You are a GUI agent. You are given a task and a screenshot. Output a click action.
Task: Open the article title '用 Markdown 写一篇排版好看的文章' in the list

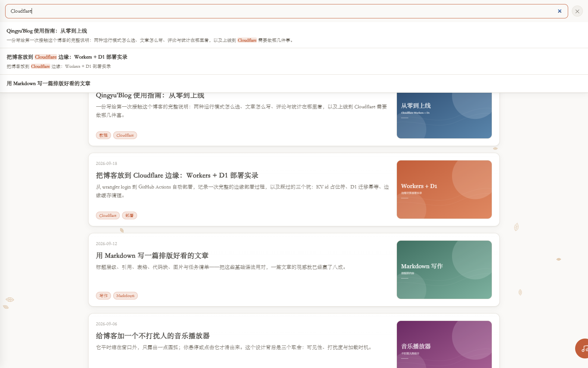tap(152, 255)
